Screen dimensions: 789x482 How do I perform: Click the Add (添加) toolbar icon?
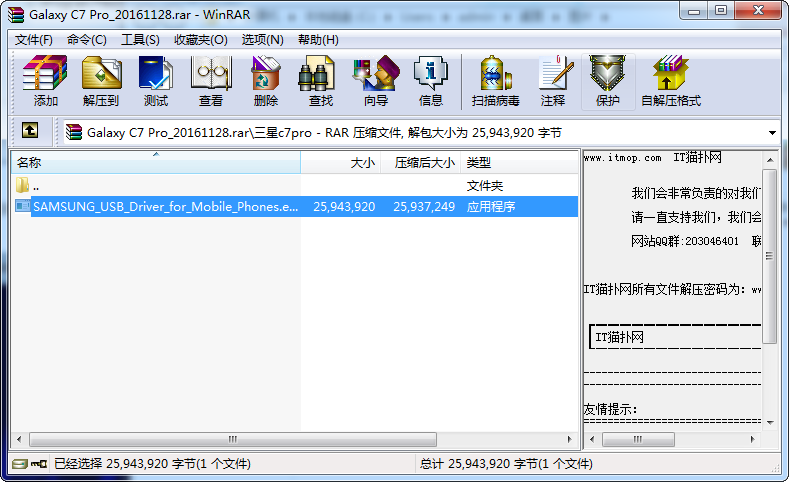45,73
